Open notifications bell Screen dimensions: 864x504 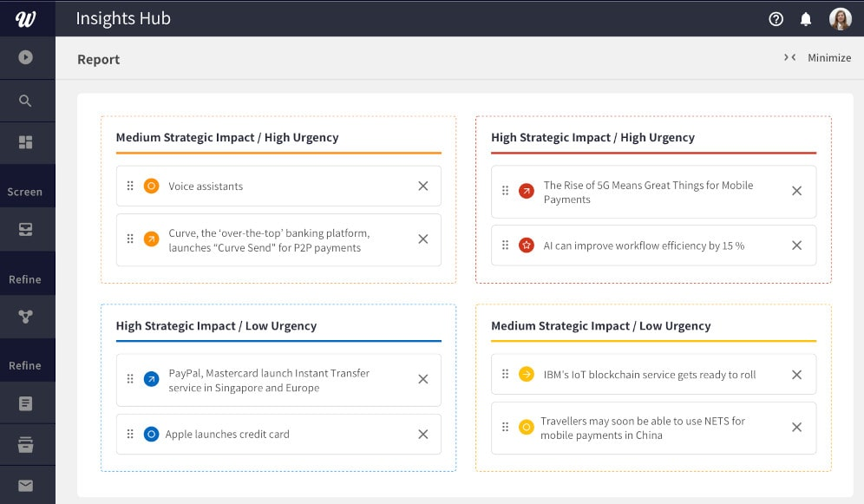click(x=806, y=19)
